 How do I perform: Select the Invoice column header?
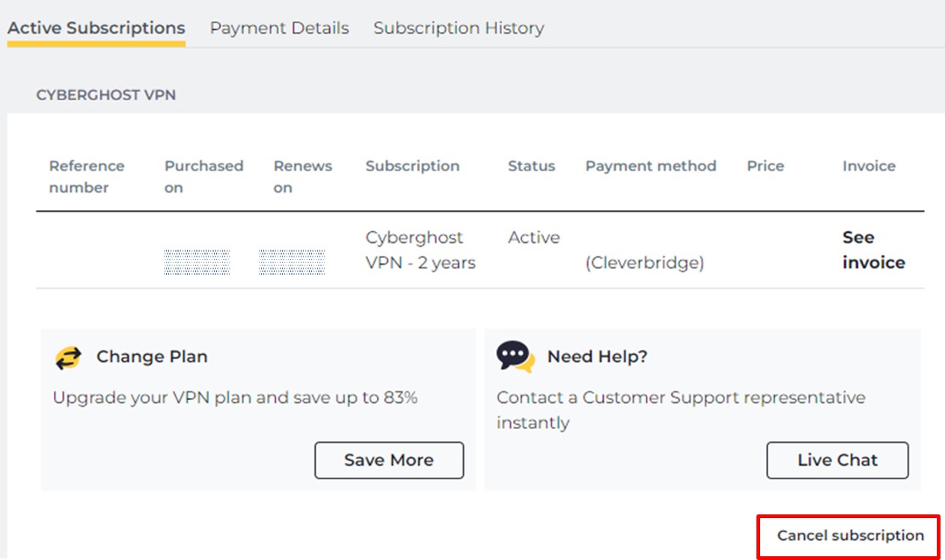pyautogui.click(x=869, y=166)
